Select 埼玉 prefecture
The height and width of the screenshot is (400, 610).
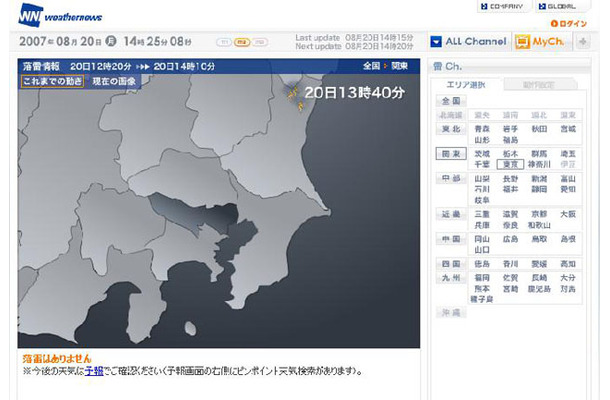pos(568,154)
